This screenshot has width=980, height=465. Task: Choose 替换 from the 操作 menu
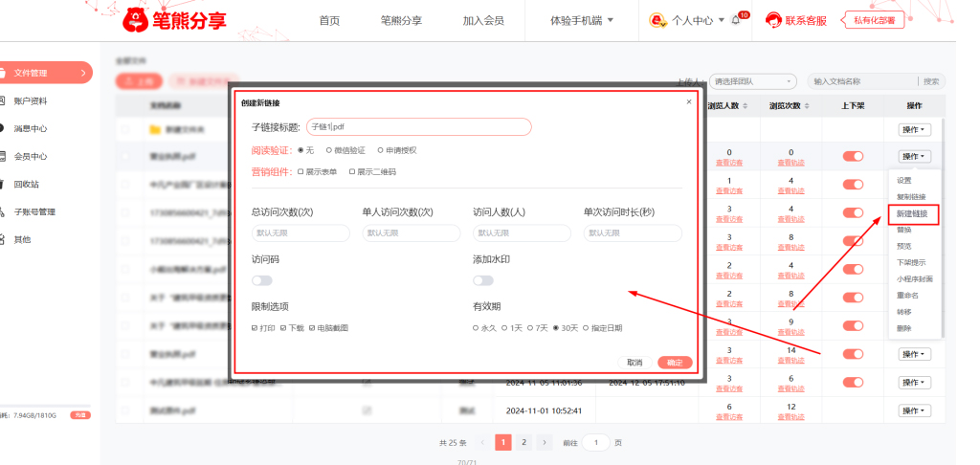coord(903,230)
